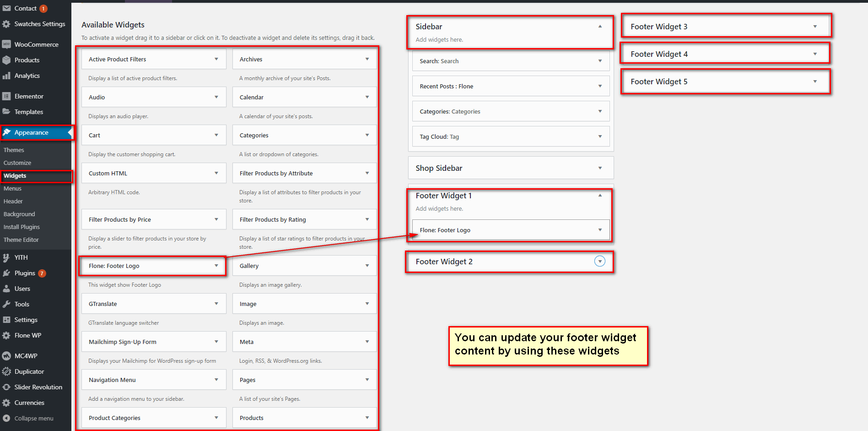Open Recent Posts : Flone widget settings
Image resolution: width=868 pixels, height=431 pixels.
tap(511, 86)
